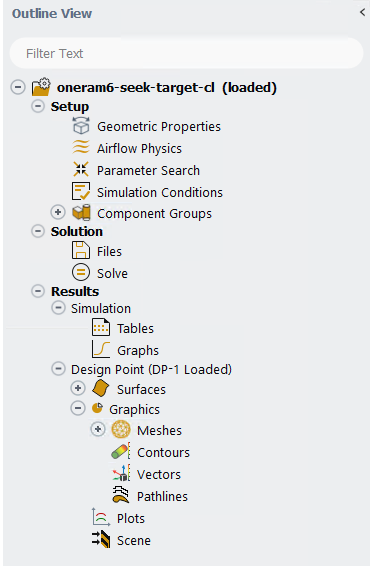The width and height of the screenshot is (372, 566).
Task: Select the Tables item under Simulation
Action: [135, 328]
